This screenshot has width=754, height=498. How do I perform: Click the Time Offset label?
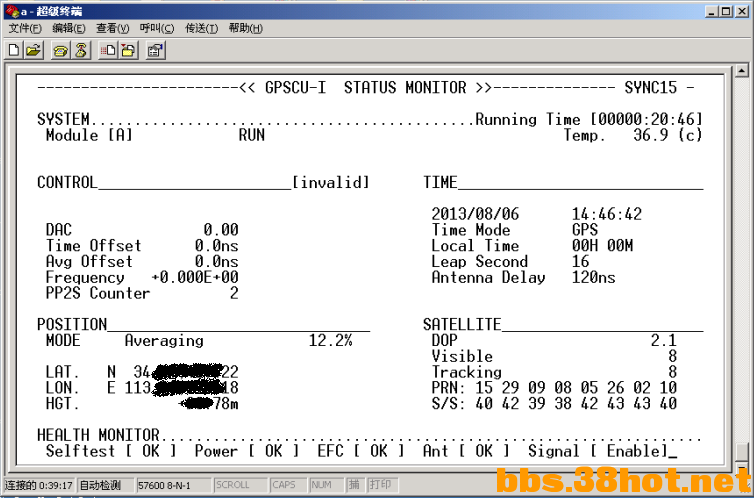click(93, 246)
